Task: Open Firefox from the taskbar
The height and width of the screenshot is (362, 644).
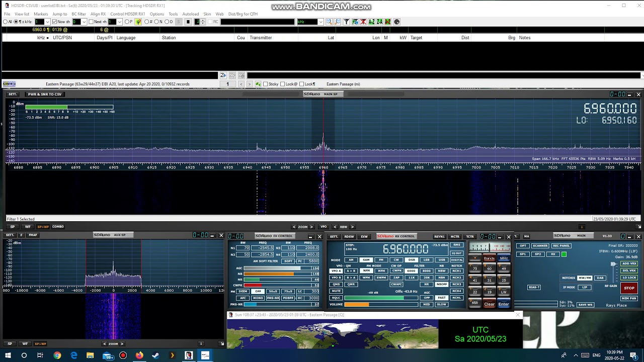Action: (139, 355)
